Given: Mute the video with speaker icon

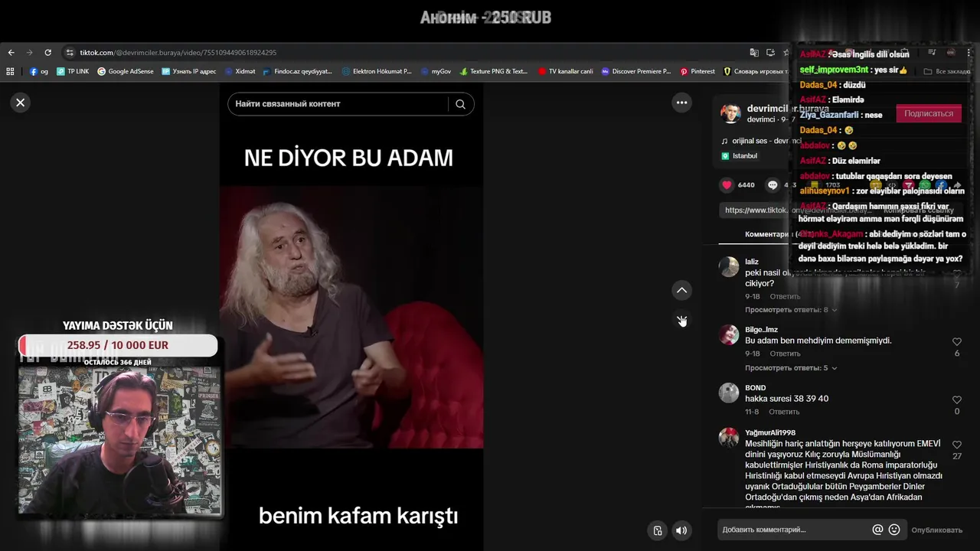Looking at the screenshot, I should tap(681, 530).
